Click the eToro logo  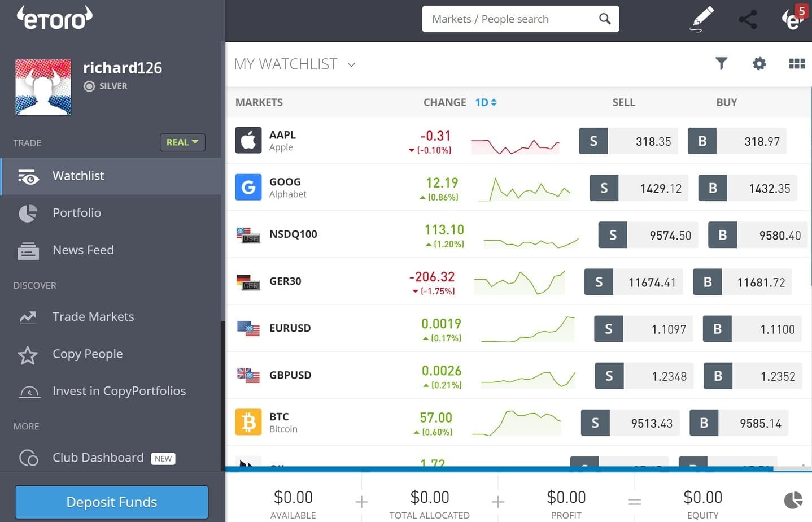pyautogui.click(x=54, y=18)
